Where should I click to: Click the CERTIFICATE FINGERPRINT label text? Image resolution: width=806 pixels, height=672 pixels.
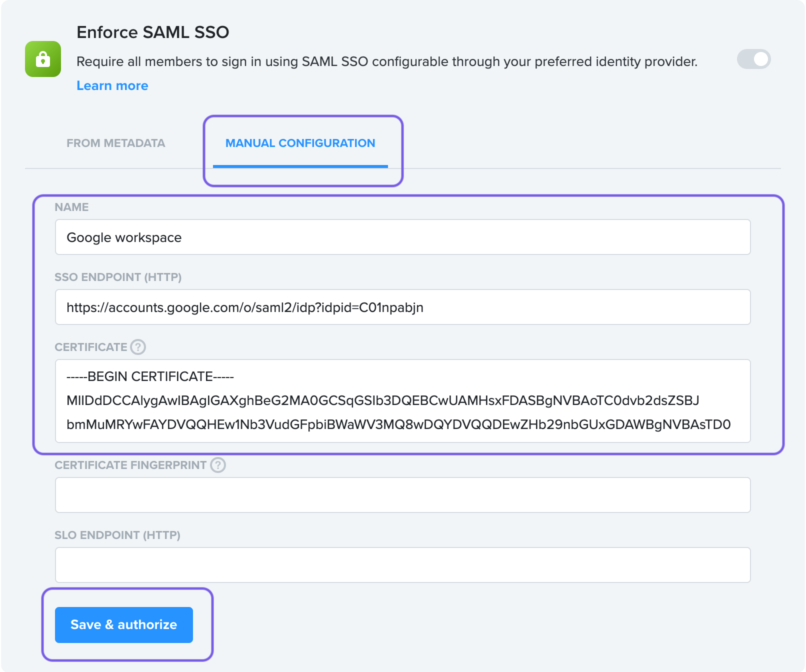tap(130, 465)
